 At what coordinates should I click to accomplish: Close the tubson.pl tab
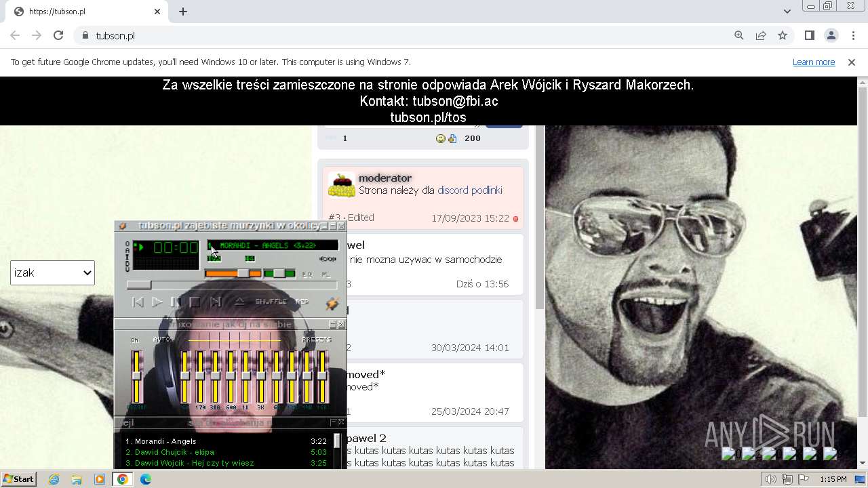point(157,12)
